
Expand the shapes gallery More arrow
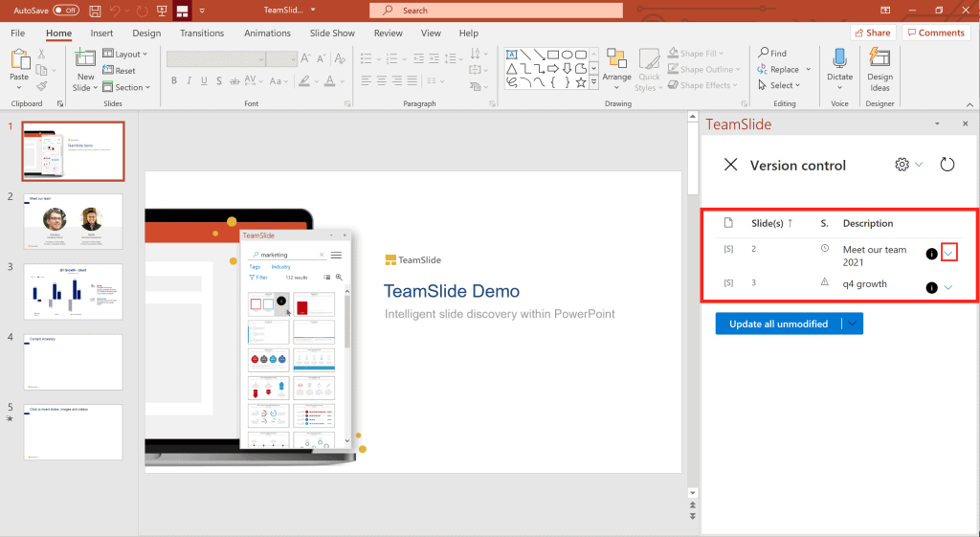pyautogui.click(x=593, y=82)
